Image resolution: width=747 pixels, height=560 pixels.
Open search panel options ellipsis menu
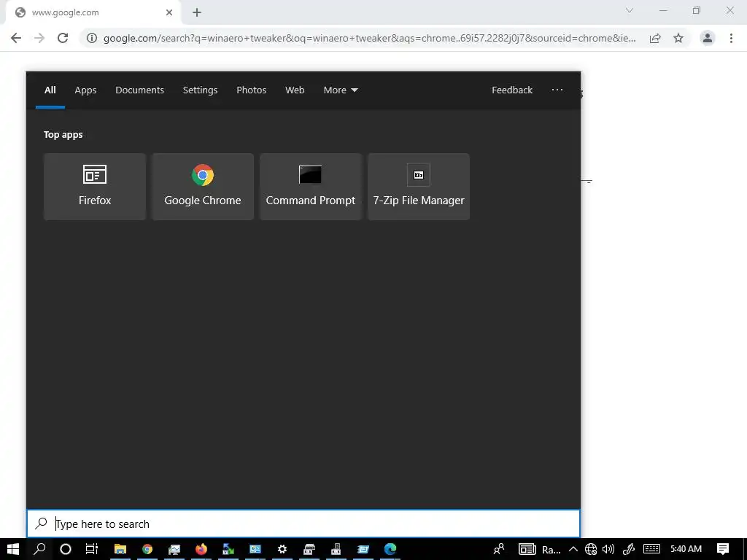point(557,90)
